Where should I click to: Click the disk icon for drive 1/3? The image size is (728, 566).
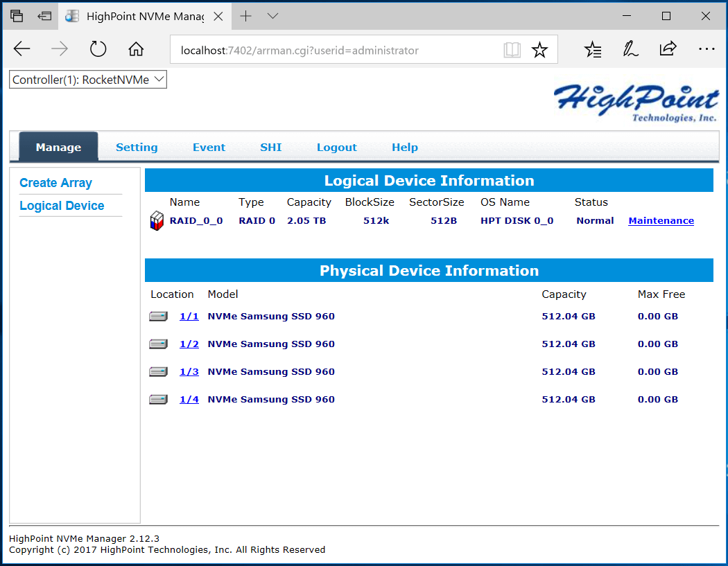(x=158, y=371)
